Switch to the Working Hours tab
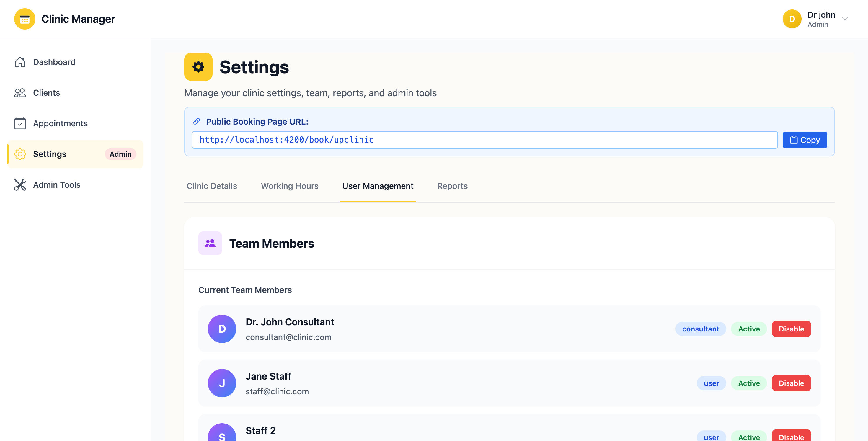 click(289, 186)
